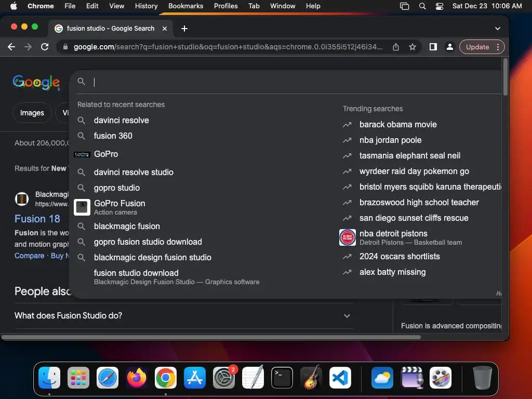Image resolution: width=532 pixels, height=399 pixels.
Task: Open the App Store from the Dock
Action: pyautogui.click(x=195, y=378)
